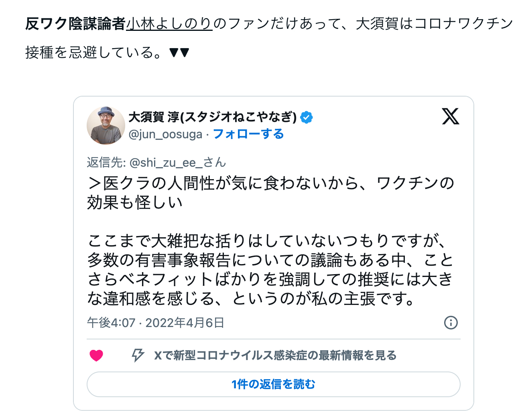The height and width of the screenshot is (420, 528).
Task: Click the lightning bolt icon
Action: pos(138,355)
